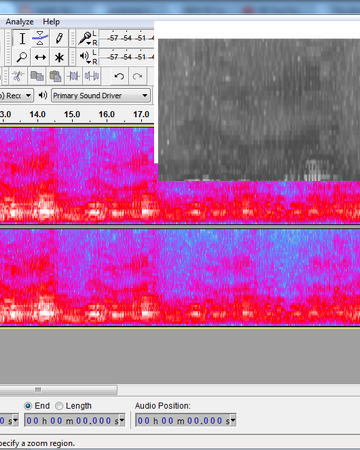
Task: Click the timeline ruler at 15.0
Action: click(x=72, y=114)
